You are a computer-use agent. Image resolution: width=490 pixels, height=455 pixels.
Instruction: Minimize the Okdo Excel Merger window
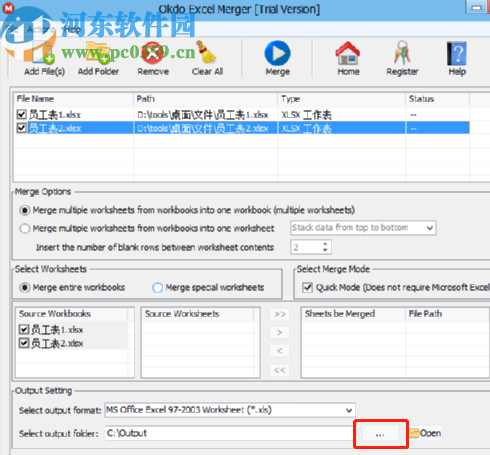[477, 7]
